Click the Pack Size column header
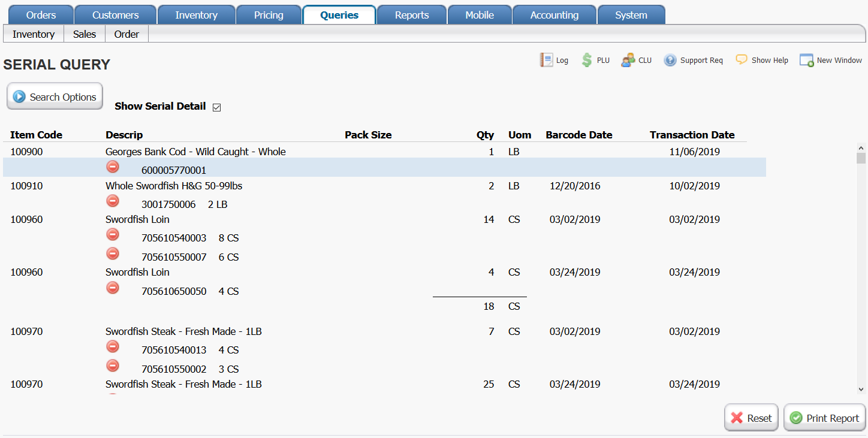Image resolution: width=868 pixels, height=438 pixels. (x=368, y=135)
